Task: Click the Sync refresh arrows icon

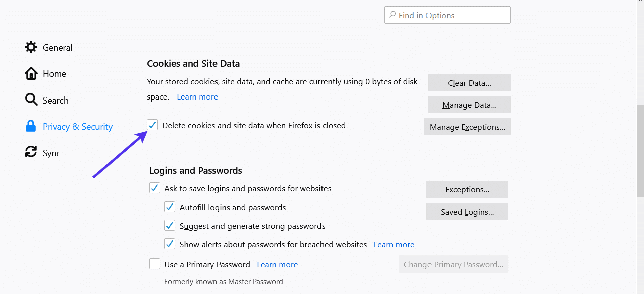Action: (31, 152)
